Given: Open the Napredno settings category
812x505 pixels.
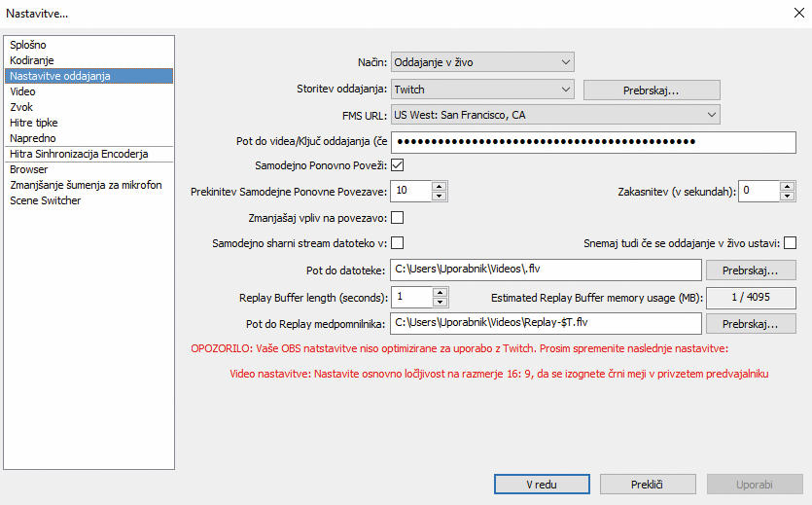Looking at the screenshot, I should click(x=88, y=138).
